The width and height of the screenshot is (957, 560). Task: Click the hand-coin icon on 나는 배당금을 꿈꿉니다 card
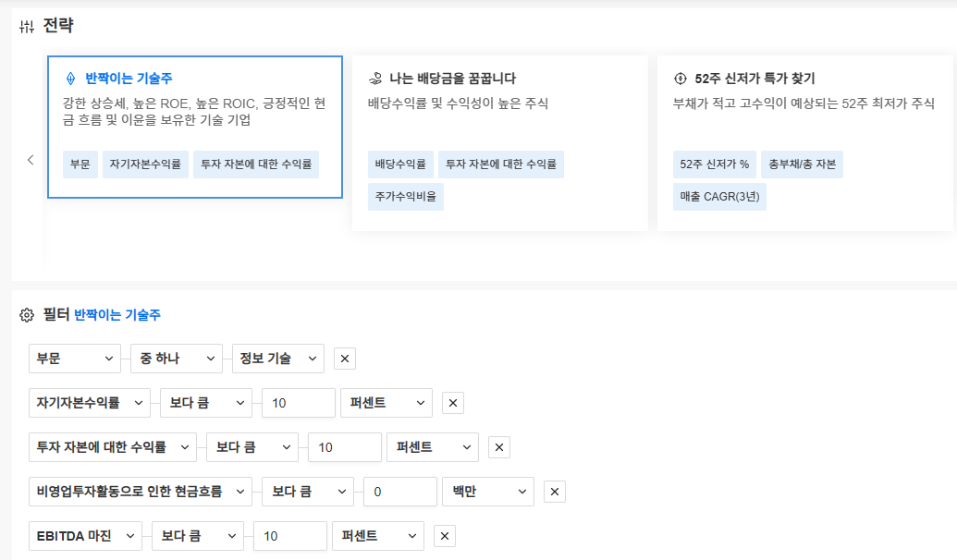click(375, 78)
